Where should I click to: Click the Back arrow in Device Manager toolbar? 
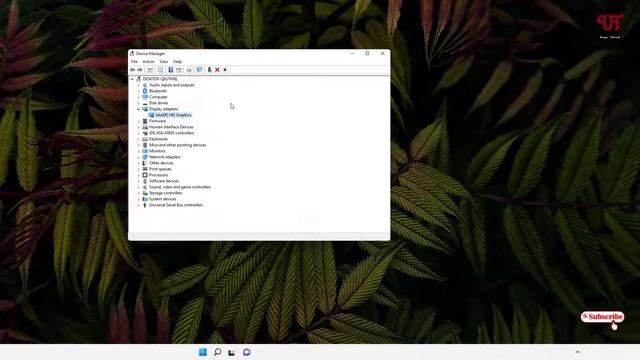click(x=132, y=70)
